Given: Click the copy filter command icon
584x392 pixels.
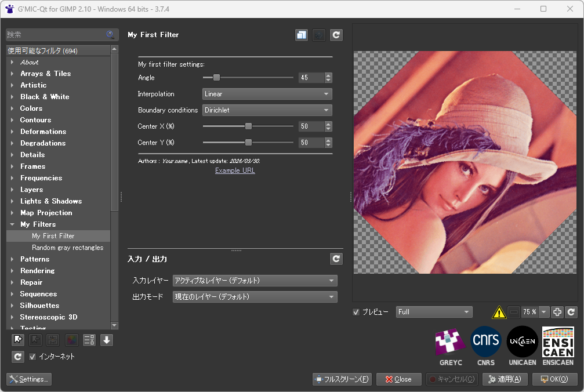Looking at the screenshot, I should coord(302,35).
